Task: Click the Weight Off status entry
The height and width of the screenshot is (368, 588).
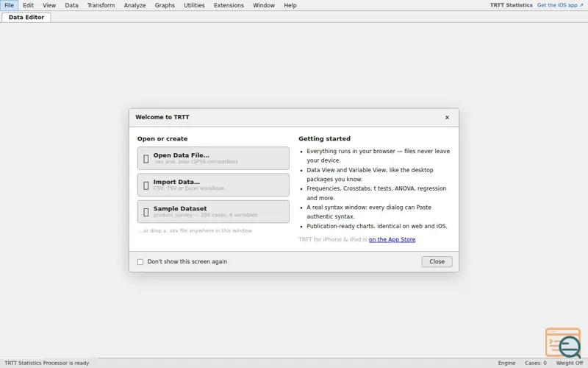Action: (569, 363)
